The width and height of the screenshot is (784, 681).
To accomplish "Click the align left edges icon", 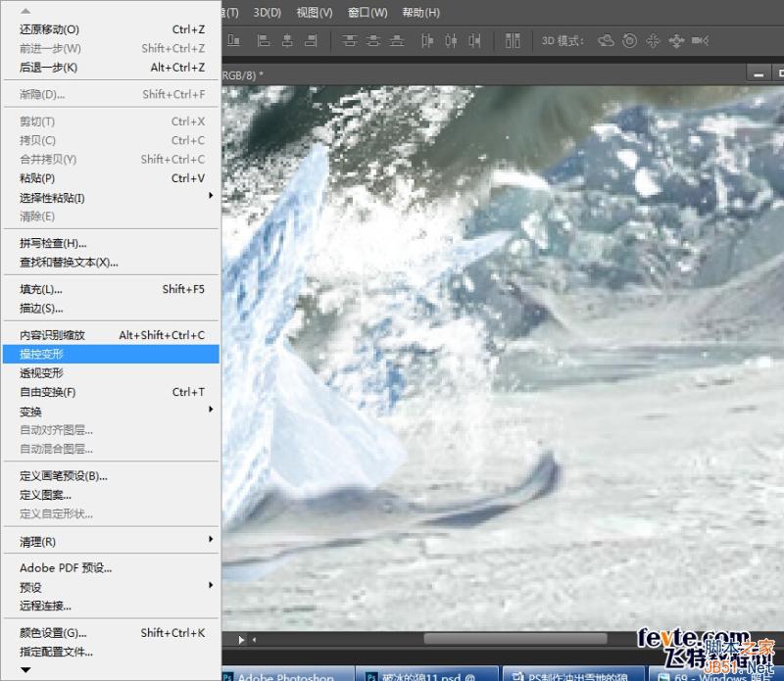I will (263, 40).
